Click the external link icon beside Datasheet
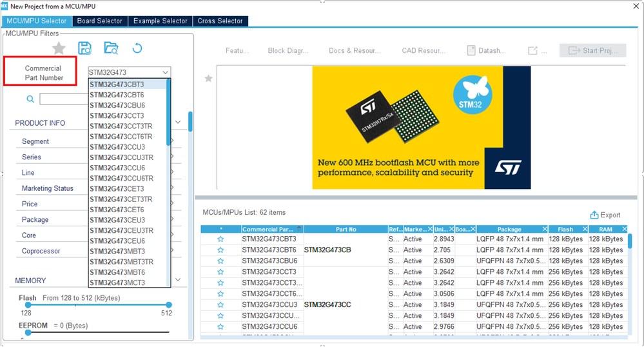Image resolution: width=644 pixels, height=347 pixels. tap(532, 50)
